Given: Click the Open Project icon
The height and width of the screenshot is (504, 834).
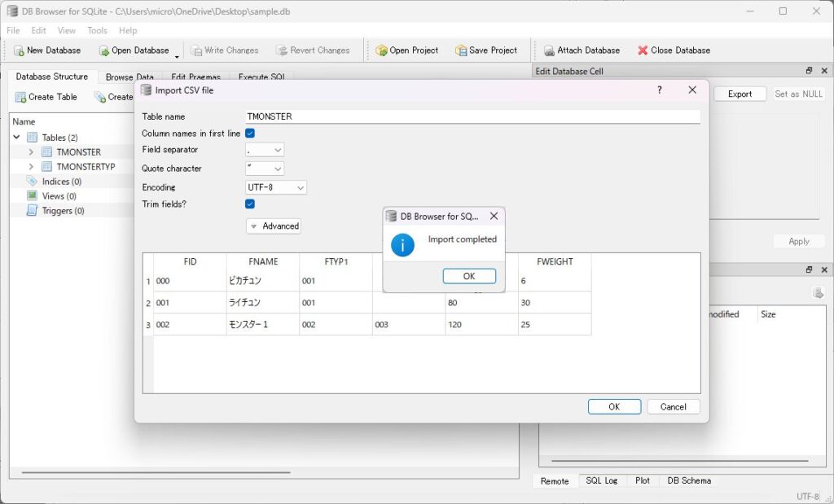Looking at the screenshot, I should (381, 50).
